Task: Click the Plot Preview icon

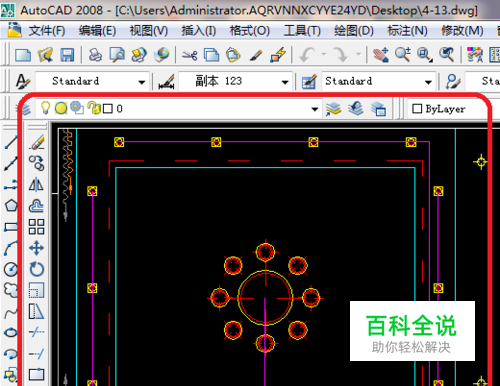Action: coord(117,55)
